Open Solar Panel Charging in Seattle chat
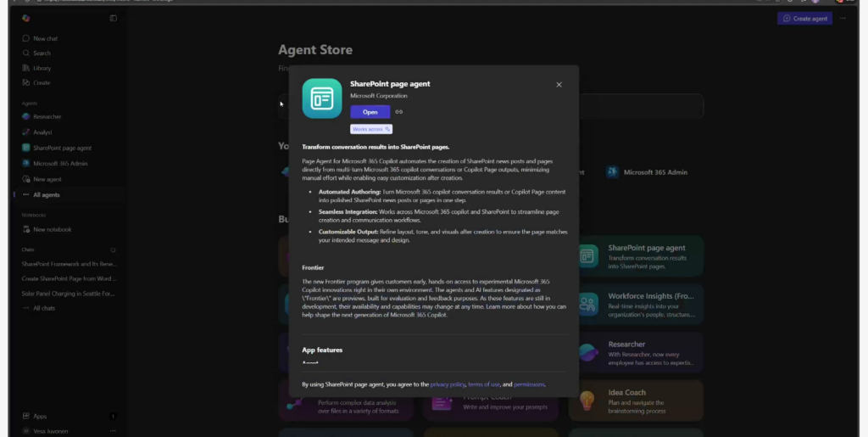This screenshot has width=868, height=437. pos(70,294)
